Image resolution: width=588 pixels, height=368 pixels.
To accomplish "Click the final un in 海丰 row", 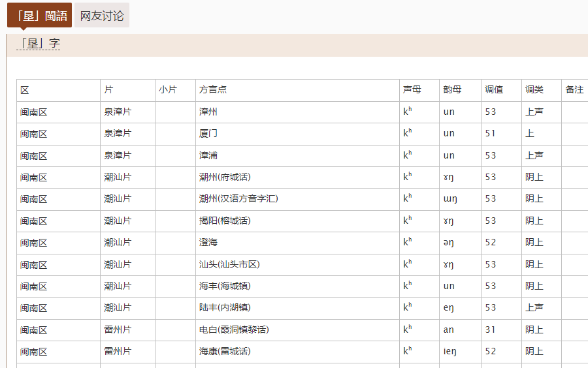I will (x=449, y=286).
